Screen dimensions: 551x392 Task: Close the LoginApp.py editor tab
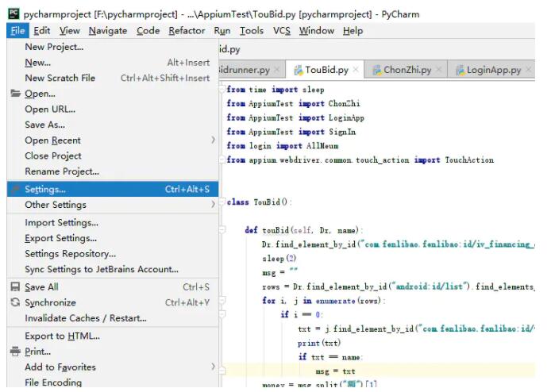pyautogui.click(x=528, y=70)
